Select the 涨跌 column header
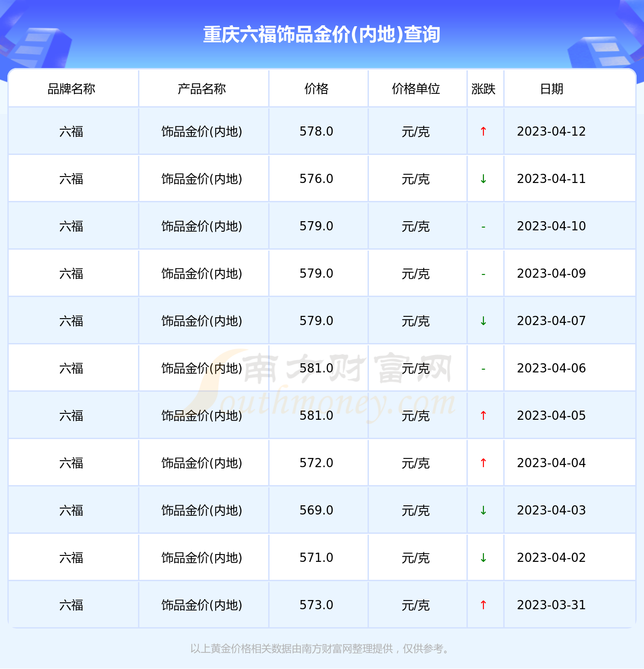 tap(483, 89)
